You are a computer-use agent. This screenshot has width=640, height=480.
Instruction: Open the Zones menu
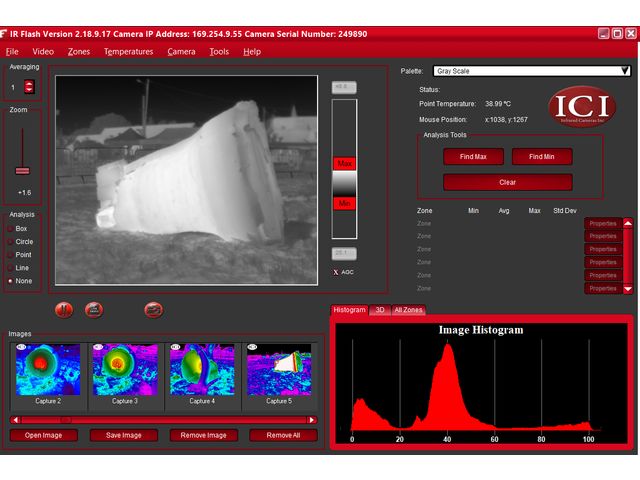click(x=78, y=51)
